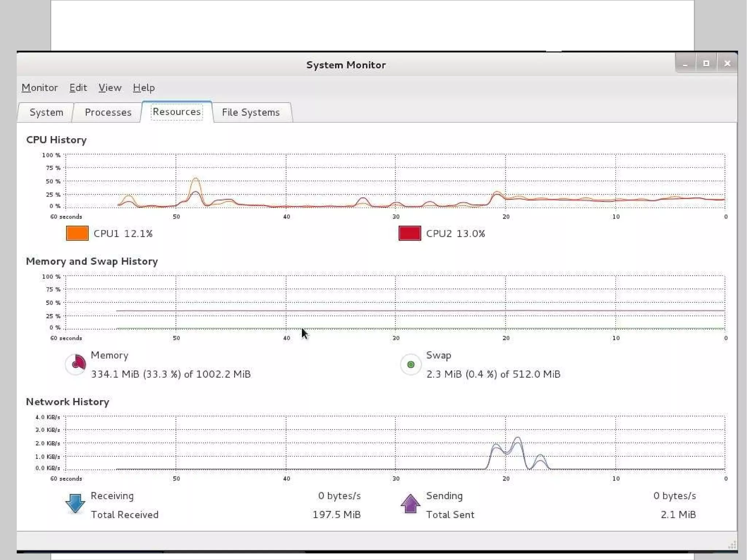The image size is (747, 560).
Task: Click the orange CPU1 color swatch
Action: (77, 233)
